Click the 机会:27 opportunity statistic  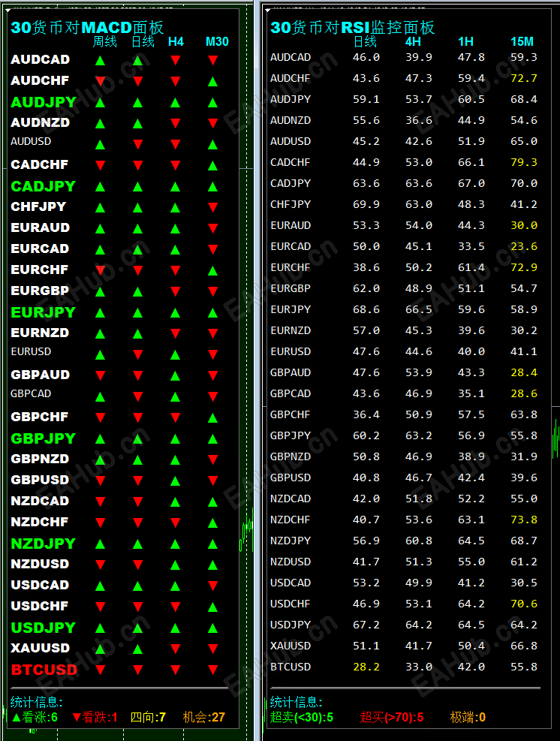point(203,718)
